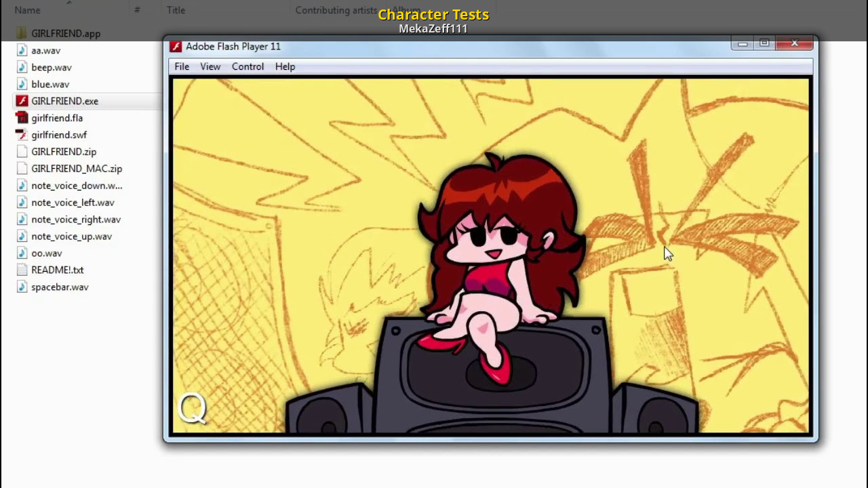Viewport: 868px width, 488px height.
Task: Click the note_voice_right.wav audio icon
Action: tap(22, 220)
